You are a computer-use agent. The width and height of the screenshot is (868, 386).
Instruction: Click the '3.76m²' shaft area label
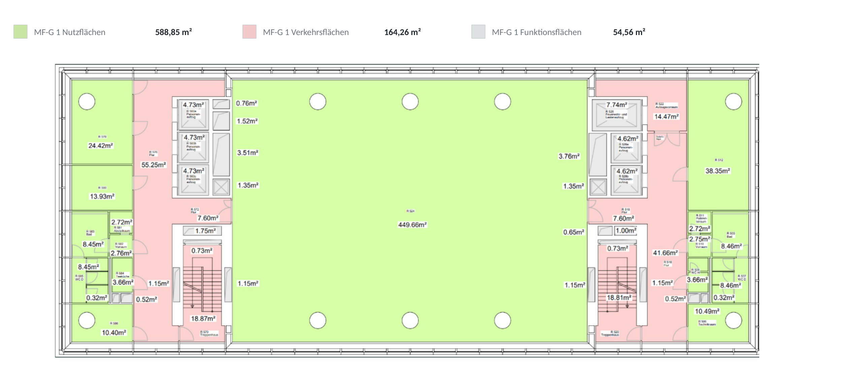(569, 156)
